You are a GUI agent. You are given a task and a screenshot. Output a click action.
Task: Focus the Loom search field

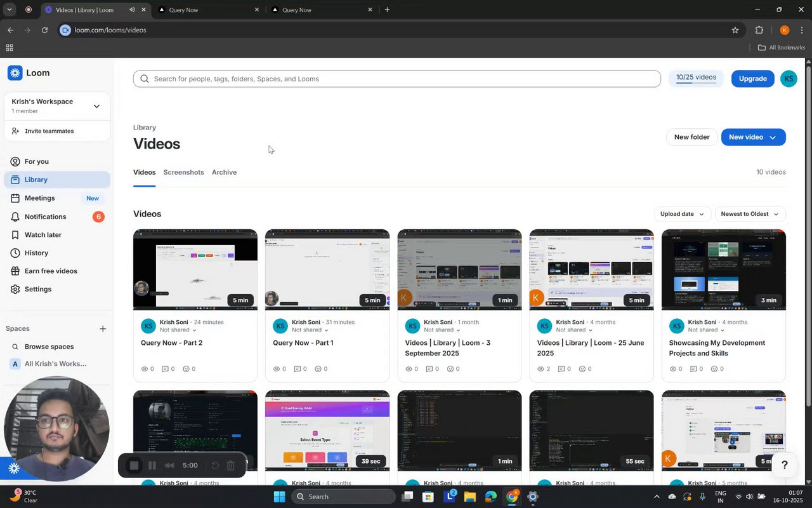(x=397, y=79)
